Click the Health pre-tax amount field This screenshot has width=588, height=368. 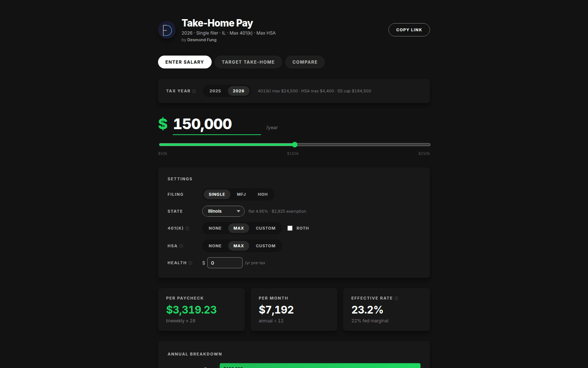[x=225, y=263]
